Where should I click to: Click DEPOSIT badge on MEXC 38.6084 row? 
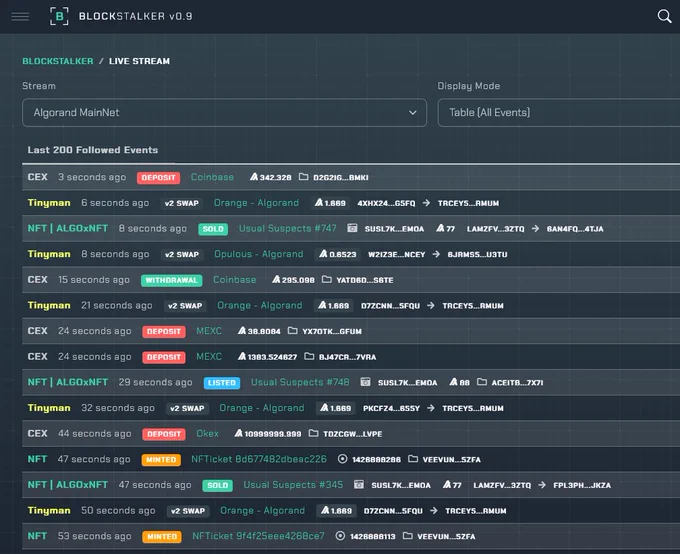pyautogui.click(x=163, y=331)
